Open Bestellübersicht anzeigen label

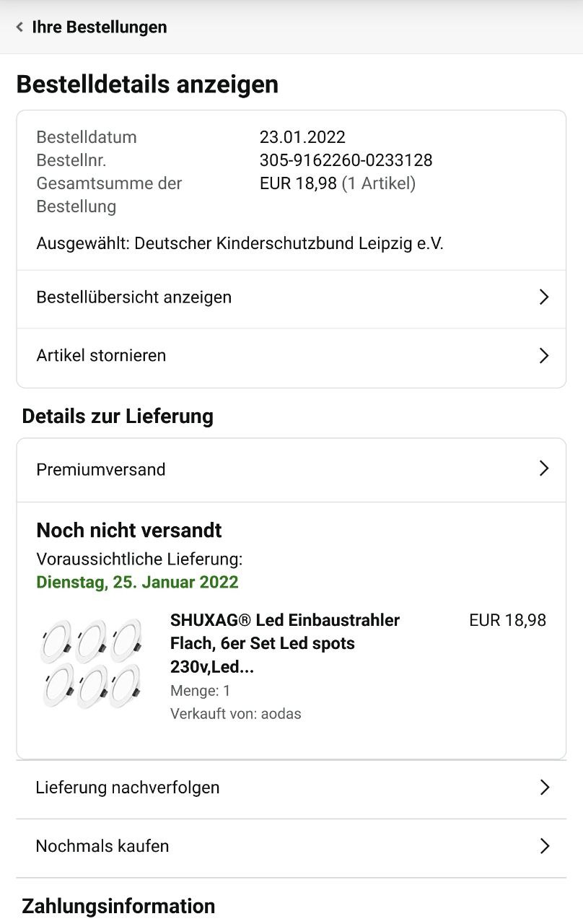click(134, 297)
